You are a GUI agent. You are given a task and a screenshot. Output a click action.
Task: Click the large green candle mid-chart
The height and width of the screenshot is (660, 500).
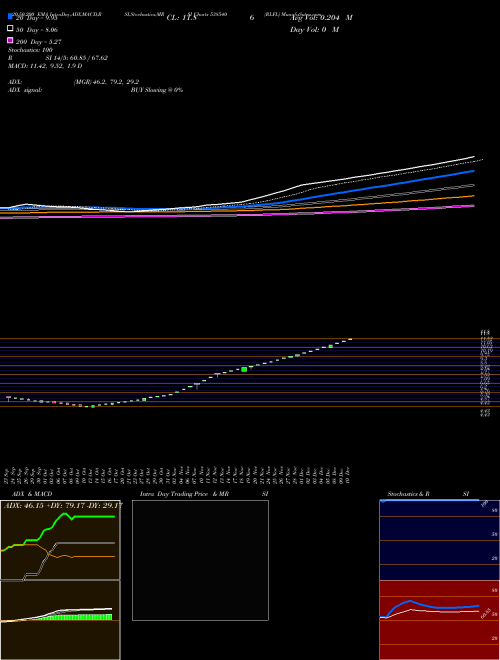(x=244, y=369)
